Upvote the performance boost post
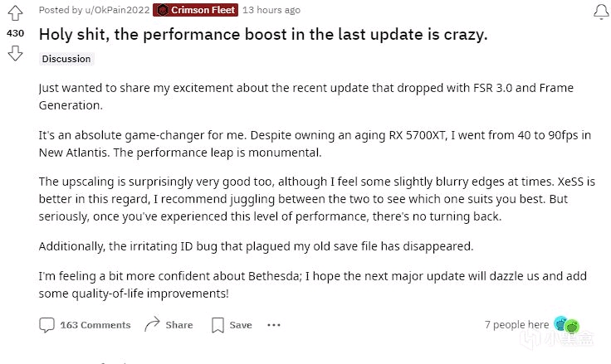Viewport: 611px width, 364px height. pos(15,12)
